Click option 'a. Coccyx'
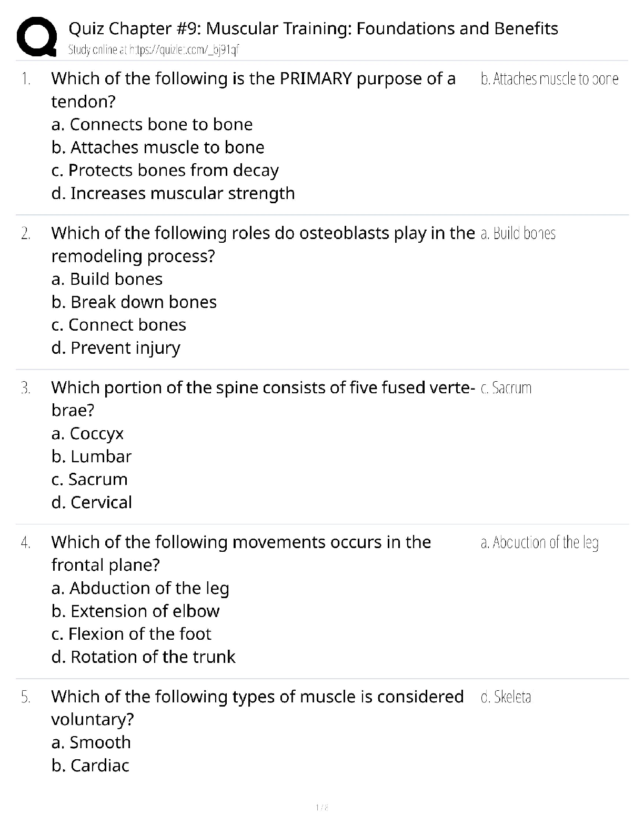Image resolution: width=644 pixels, height=834 pixels. click(87, 434)
